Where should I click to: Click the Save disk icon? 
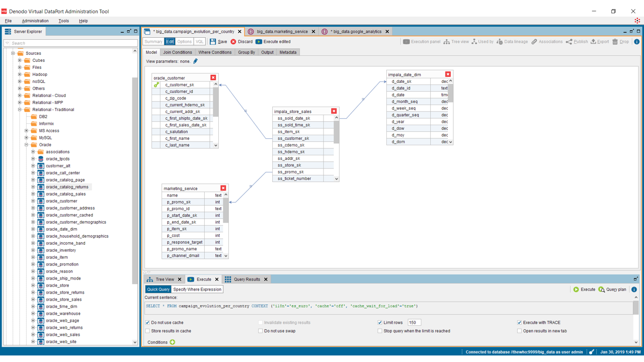[x=213, y=42]
